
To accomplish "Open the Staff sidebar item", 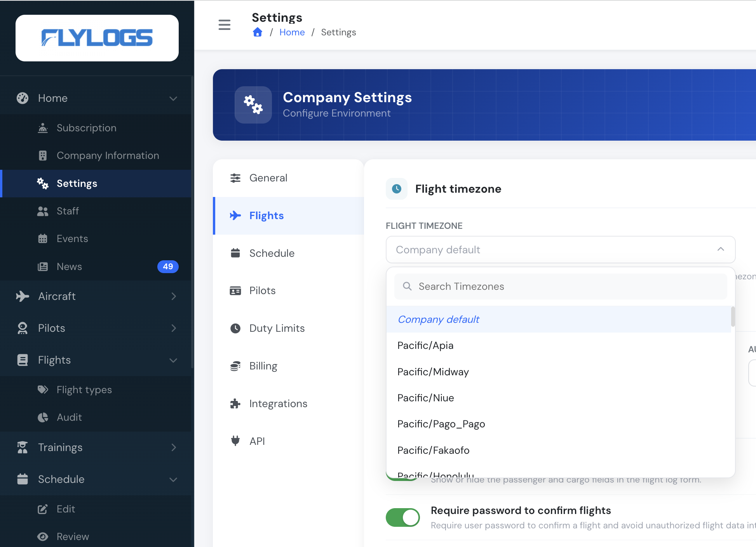I will point(96,211).
